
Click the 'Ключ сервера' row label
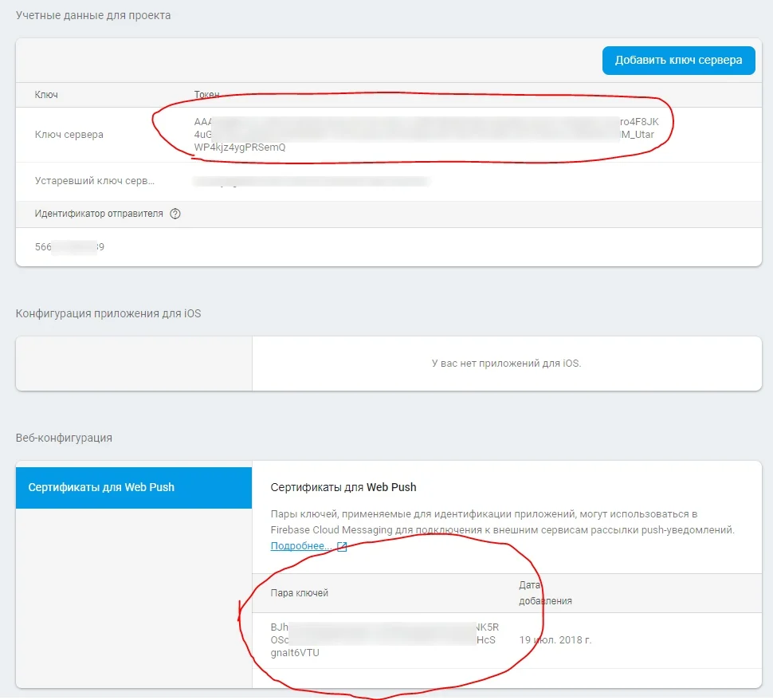[69, 134]
